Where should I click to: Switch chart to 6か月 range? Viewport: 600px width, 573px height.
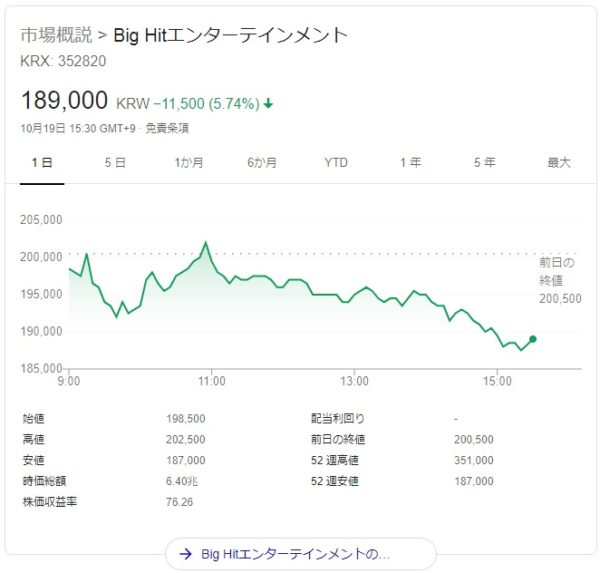pyautogui.click(x=263, y=163)
